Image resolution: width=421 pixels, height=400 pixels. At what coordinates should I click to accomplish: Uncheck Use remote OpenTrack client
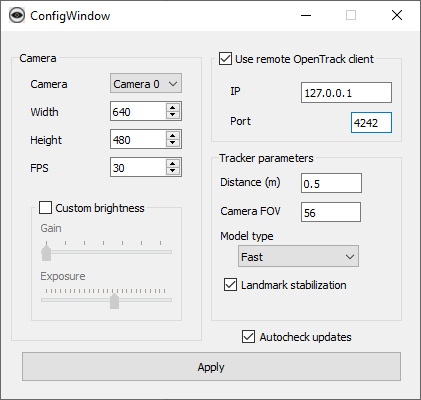click(225, 59)
